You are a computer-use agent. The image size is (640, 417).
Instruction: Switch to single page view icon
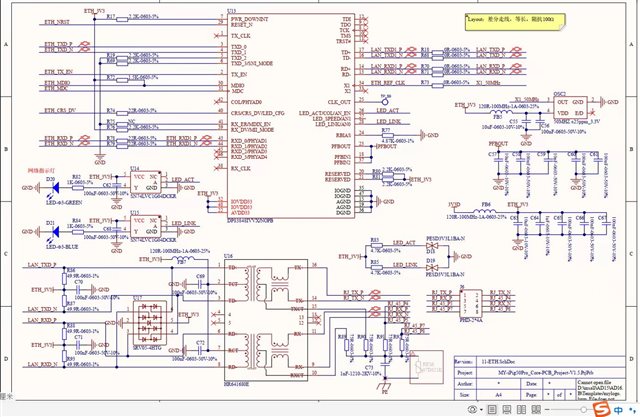point(493,409)
